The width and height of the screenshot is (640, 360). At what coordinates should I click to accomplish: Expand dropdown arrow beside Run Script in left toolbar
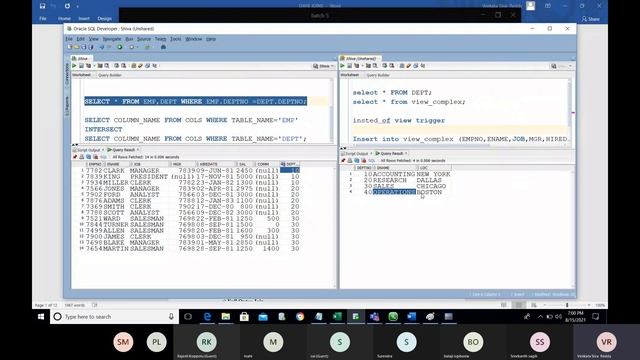coord(94,66)
